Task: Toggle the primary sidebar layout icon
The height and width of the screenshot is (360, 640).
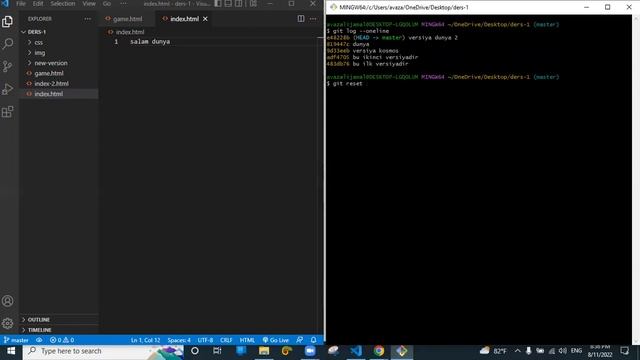Action: [218, 4]
